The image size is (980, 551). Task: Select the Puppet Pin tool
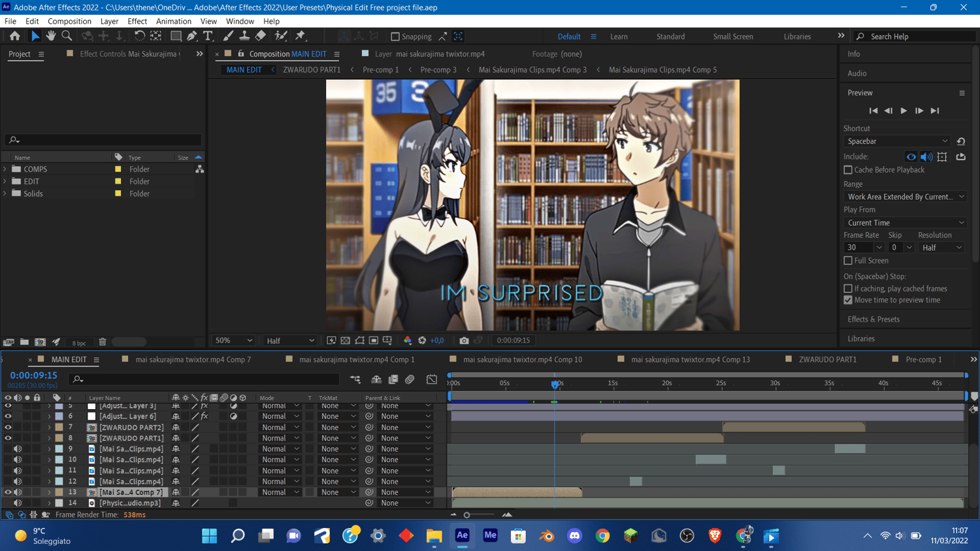(301, 36)
